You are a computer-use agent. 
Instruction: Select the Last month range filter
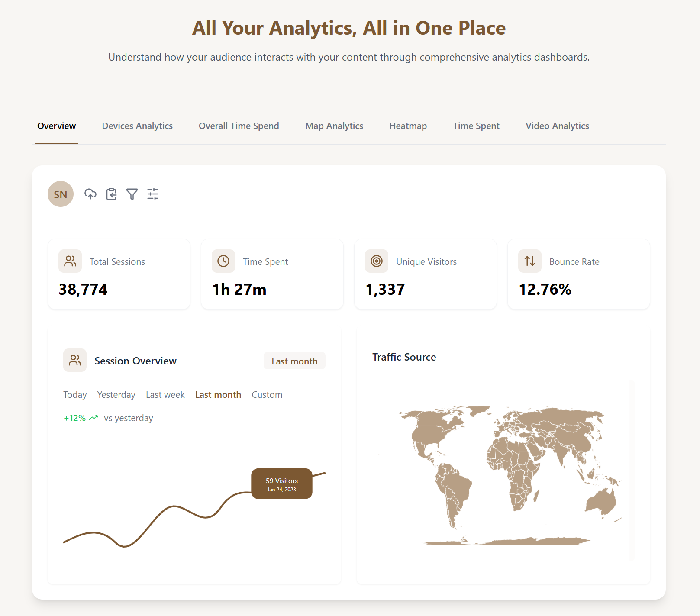(x=218, y=395)
